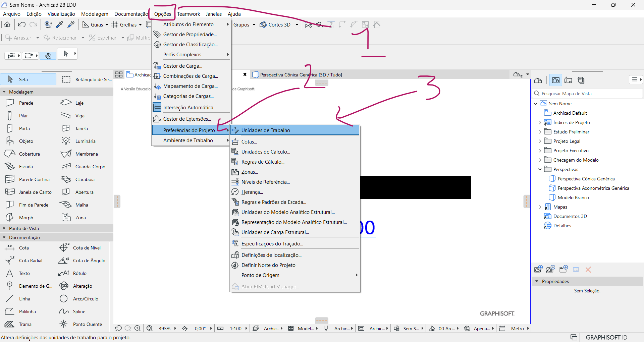Click the Perspectiva Cônica Genérica 3D tab
Screen dimensions: 644x342
coord(301,75)
